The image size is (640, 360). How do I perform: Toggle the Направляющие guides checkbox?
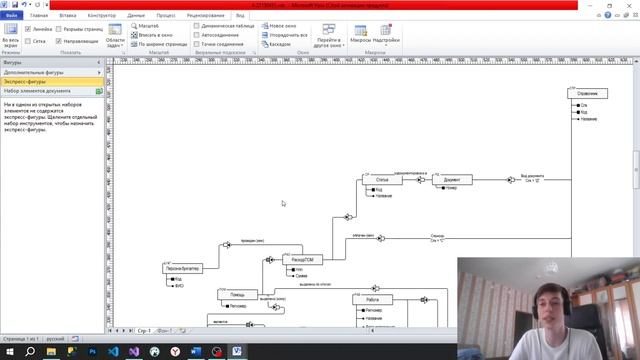[58, 41]
